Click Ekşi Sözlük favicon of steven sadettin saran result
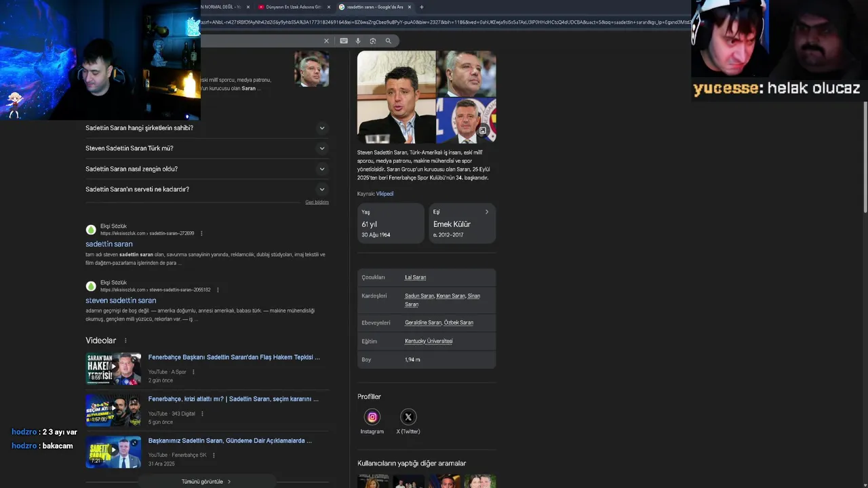868x488 pixels. (91, 286)
